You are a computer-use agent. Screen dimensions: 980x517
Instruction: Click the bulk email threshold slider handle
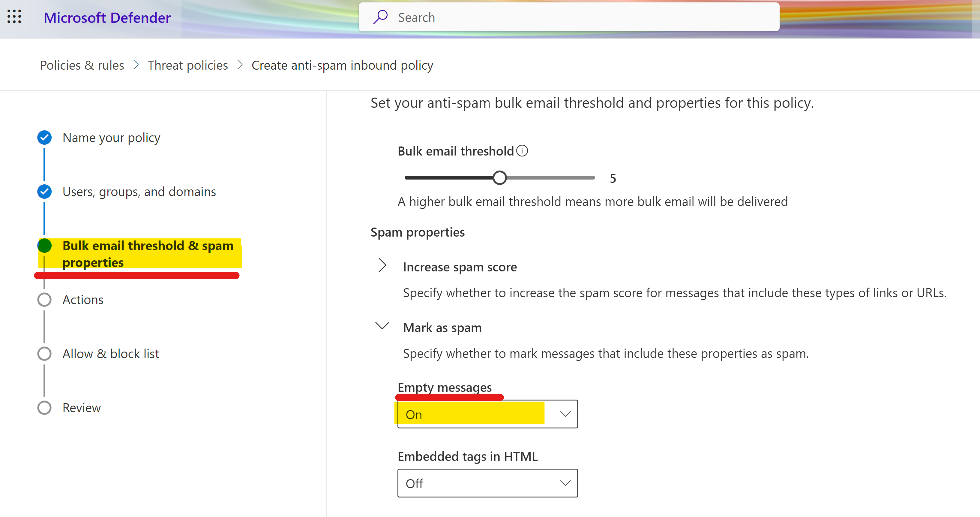pos(499,178)
